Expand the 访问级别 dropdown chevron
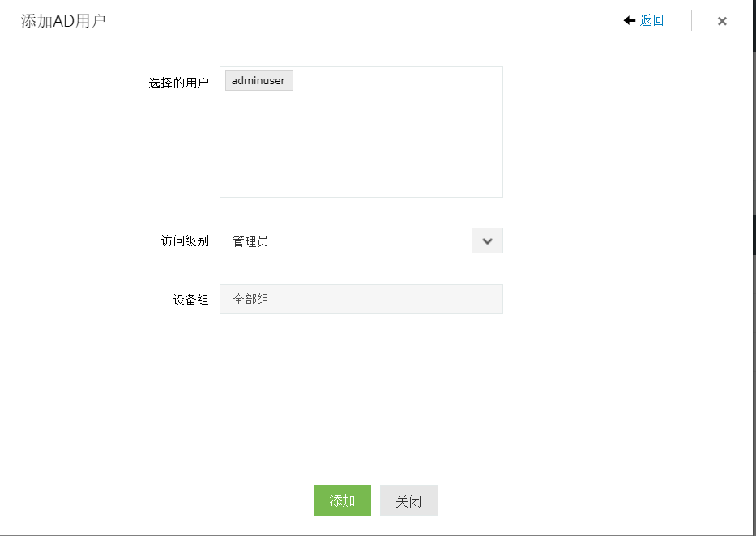Viewport: 756px width, 536px height. coord(487,241)
